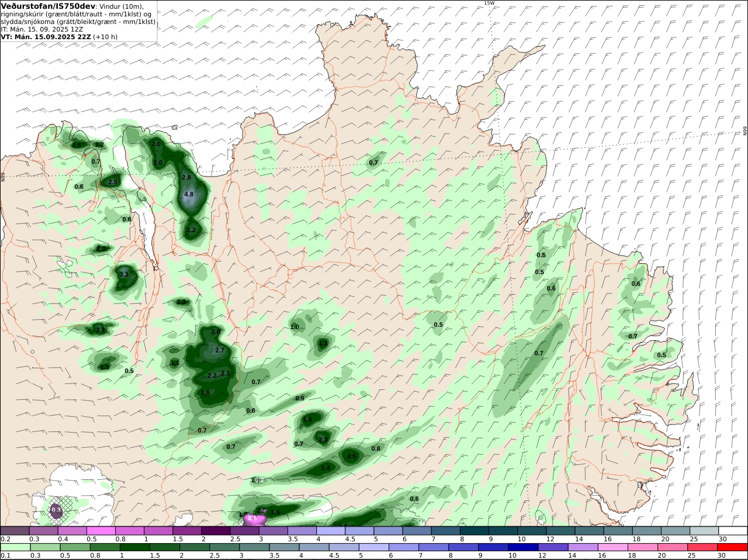Image resolution: width=748 pixels, height=560 pixels.
Task: Click the 2.8 value above the 4.8 peak
Action: point(187,177)
